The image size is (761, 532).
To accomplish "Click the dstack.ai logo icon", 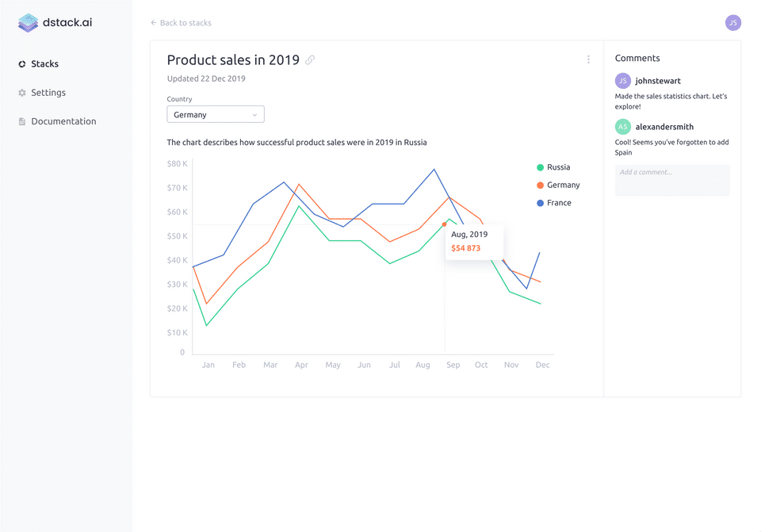I will [29, 23].
